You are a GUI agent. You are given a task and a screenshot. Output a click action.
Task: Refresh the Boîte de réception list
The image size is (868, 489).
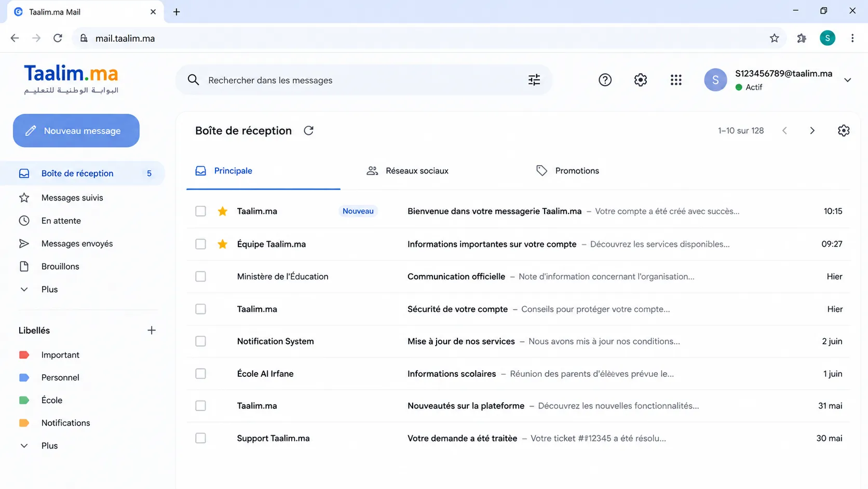308,130
